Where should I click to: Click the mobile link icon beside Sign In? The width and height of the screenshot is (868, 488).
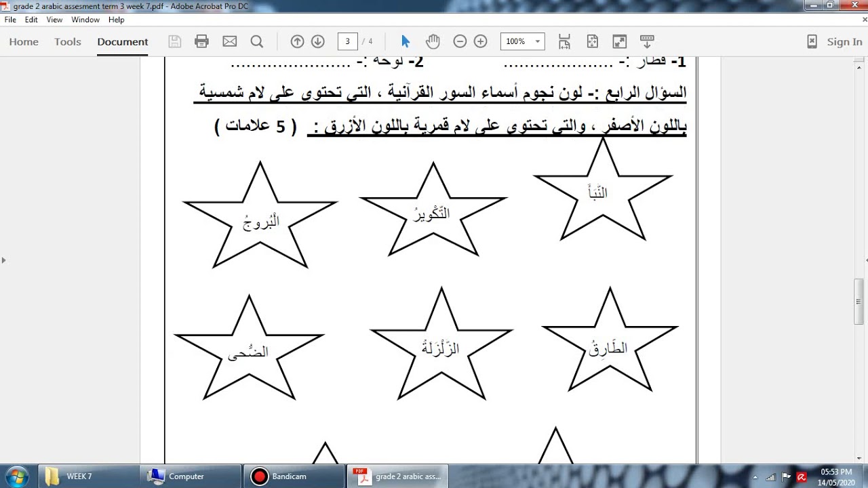[812, 41]
